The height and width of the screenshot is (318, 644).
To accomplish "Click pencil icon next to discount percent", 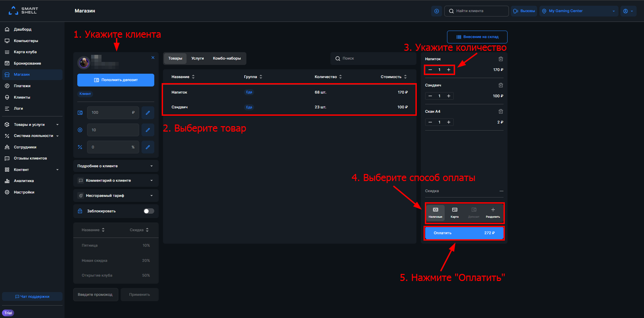I will 148,147.
